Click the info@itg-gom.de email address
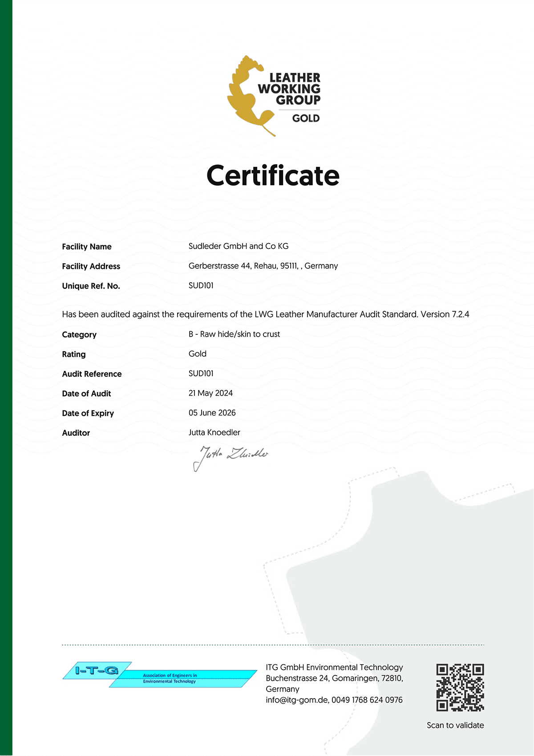 297,700
